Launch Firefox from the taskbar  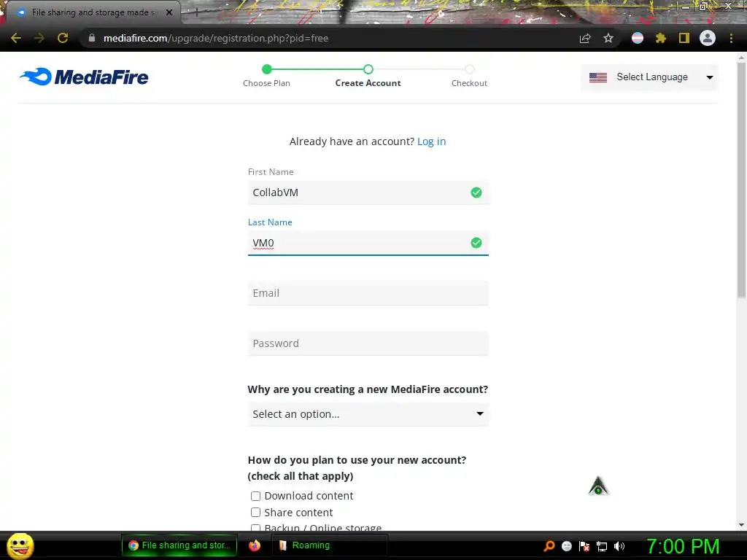click(x=255, y=545)
